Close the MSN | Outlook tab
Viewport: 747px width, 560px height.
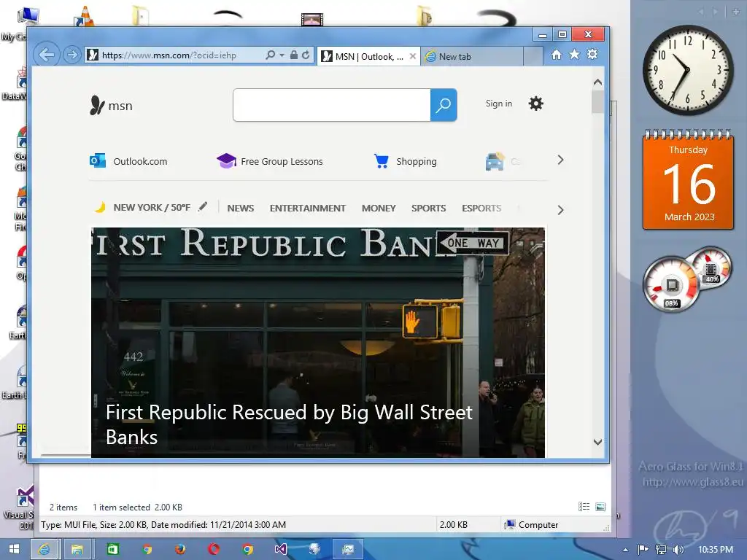tap(413, 56)
